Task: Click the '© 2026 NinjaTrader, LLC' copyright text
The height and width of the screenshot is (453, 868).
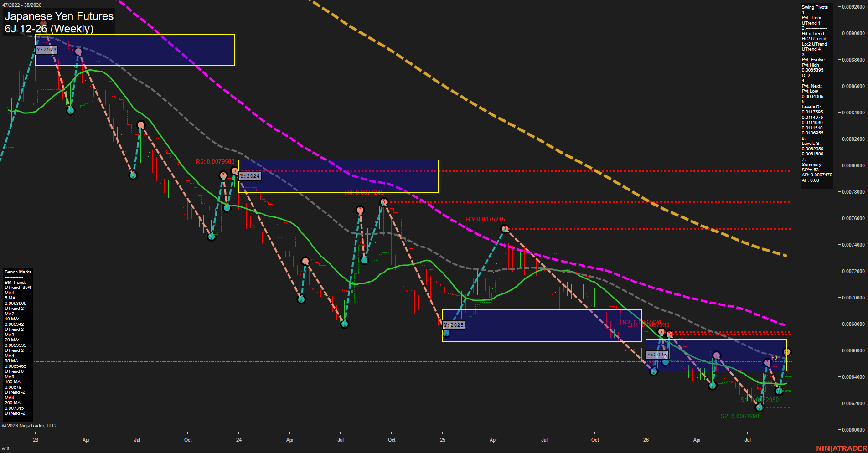Action: (x=29, y=426)
